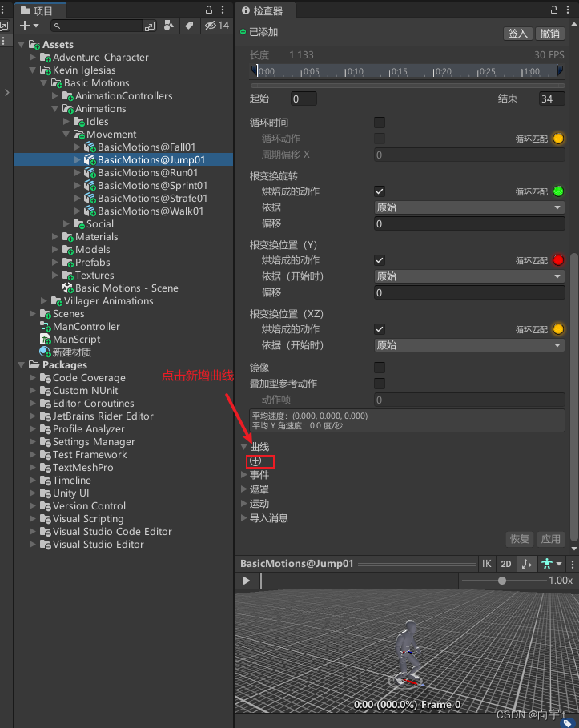
Task: Uncheck 烘焙成的动作 under 根变换位置 (XZ)
Action: pyautogui.click(x=380, y=329)
